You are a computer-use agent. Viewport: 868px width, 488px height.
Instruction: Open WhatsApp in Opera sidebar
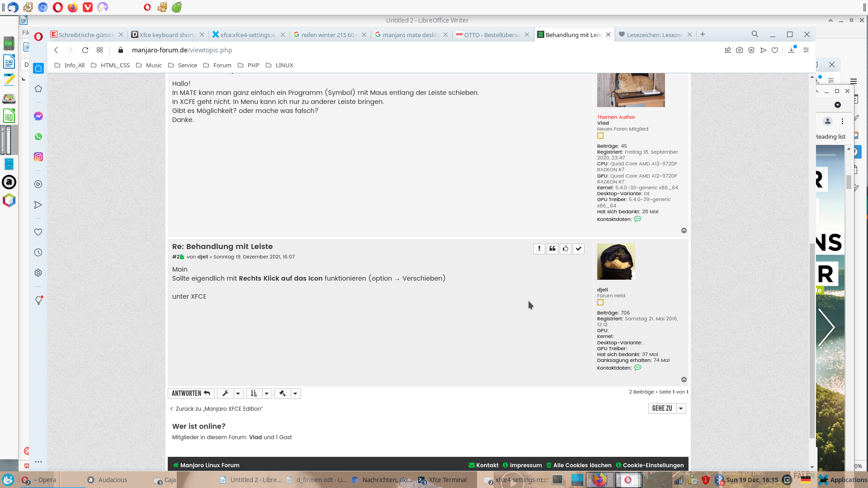[38, 136]
